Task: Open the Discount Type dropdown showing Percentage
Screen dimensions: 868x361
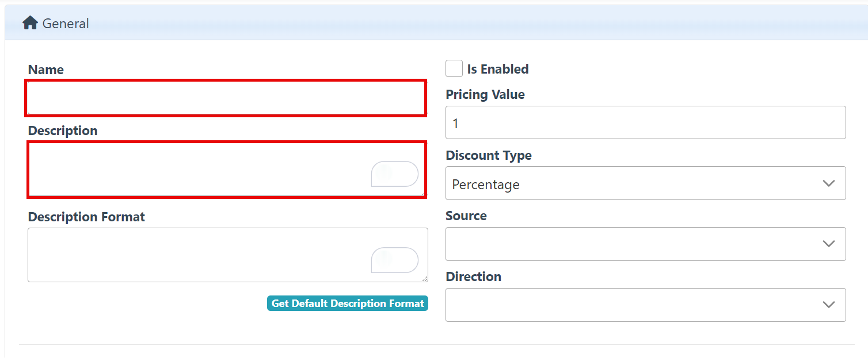Action: click(633, 184)
